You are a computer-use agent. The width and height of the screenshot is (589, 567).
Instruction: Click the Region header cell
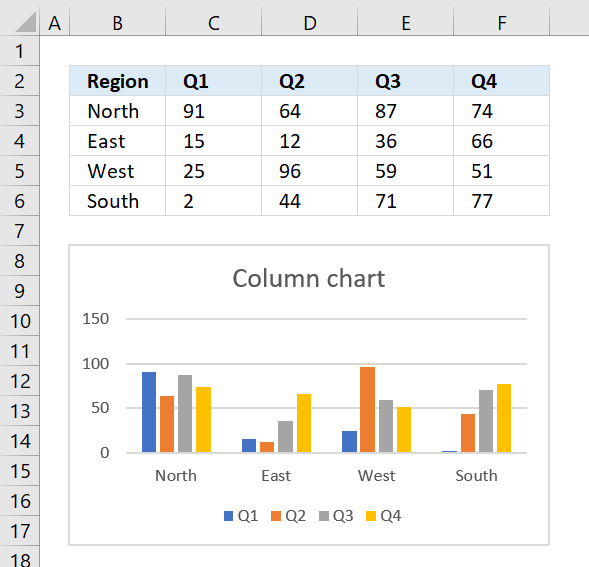(118, 81)
